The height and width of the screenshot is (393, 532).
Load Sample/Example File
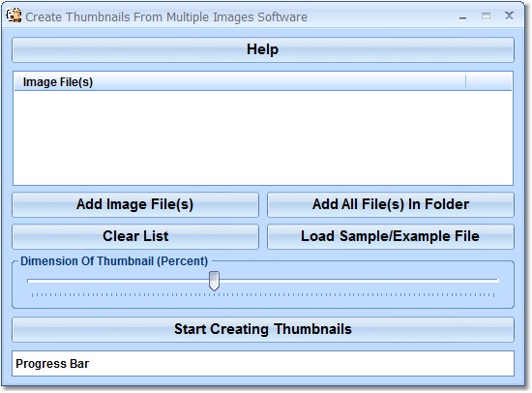coord(391,236)
